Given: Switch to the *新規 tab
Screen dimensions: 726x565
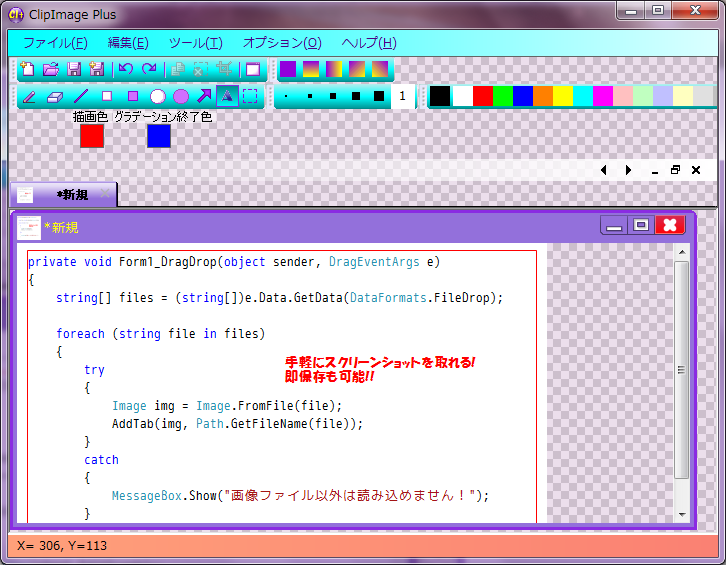Looking at the screenshot, I should coord(70,194).
